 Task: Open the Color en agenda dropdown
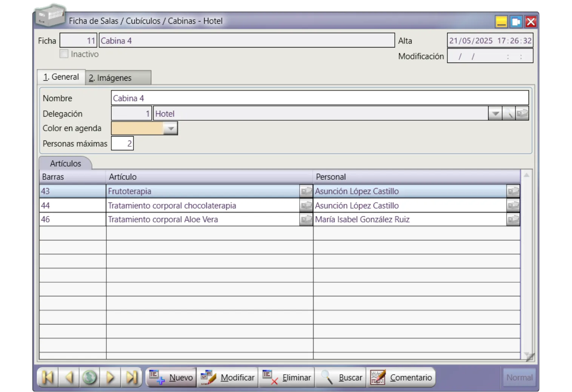171,129
